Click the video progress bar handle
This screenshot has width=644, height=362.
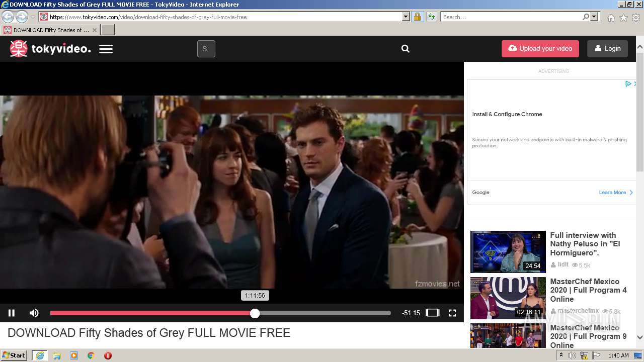255,313
